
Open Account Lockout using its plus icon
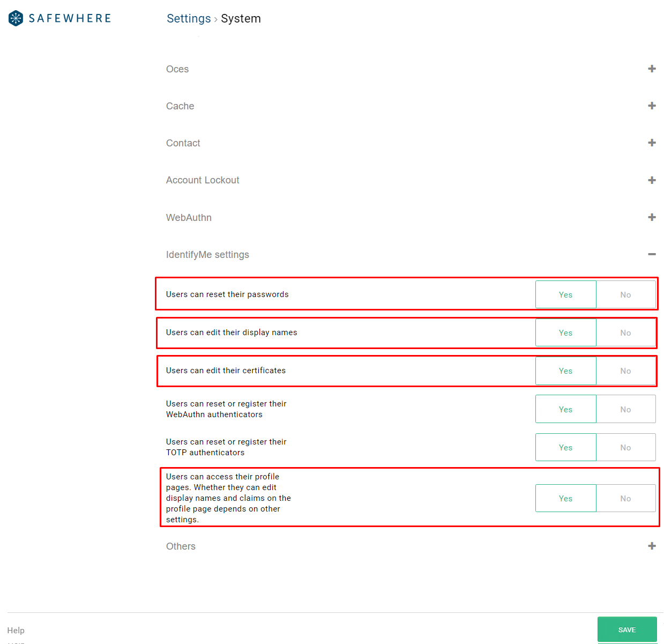pos(652,180)
